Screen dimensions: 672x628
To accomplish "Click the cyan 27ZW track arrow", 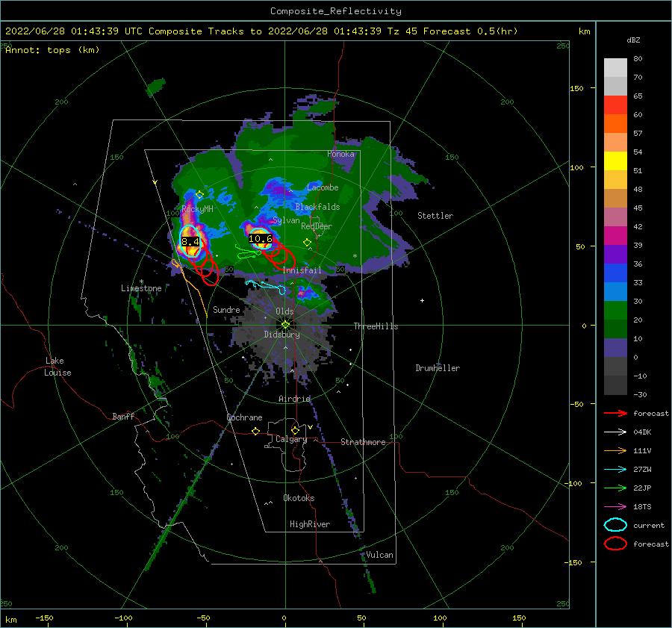I will point(615,470).
